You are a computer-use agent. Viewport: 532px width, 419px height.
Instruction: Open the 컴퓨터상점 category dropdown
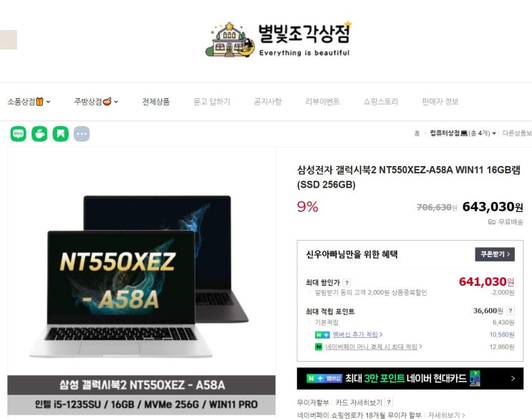[x=463, y=133]
